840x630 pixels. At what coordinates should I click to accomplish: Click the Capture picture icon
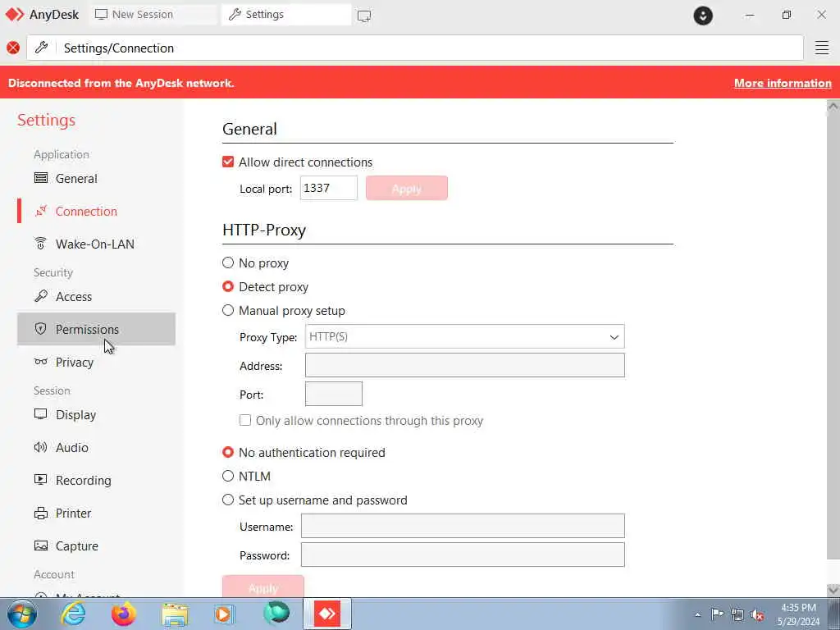[41, 546]
